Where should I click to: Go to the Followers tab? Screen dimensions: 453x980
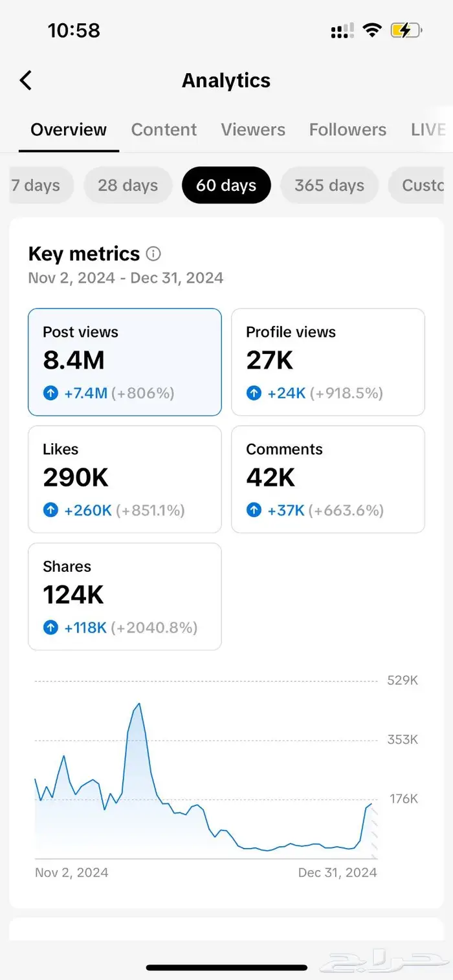click(348, 129)
